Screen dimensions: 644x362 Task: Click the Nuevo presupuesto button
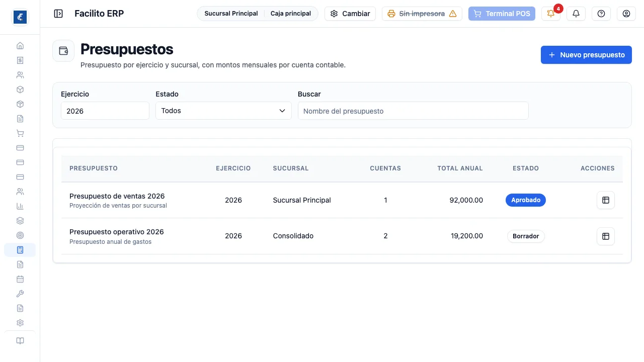[x=586, y=55]
